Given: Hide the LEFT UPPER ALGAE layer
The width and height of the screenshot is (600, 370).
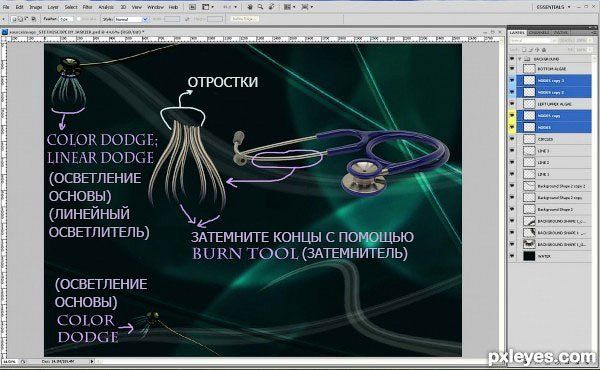Looking at the screenshot, I should click(512, 104).
